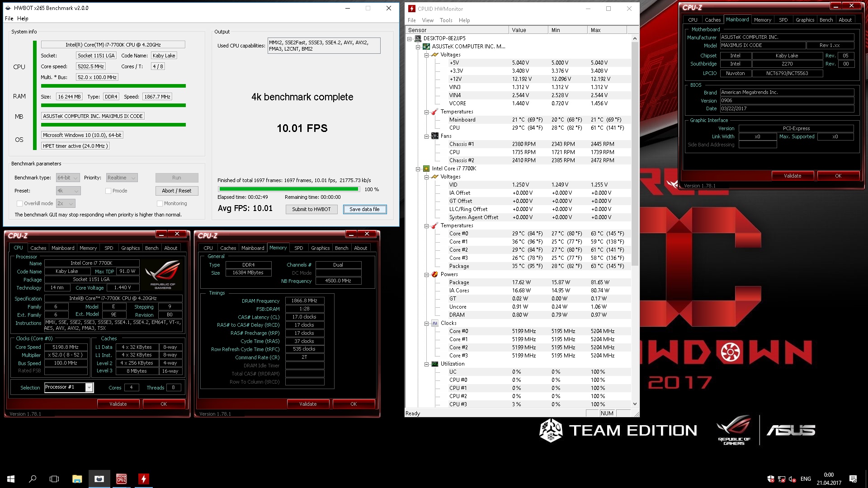This screenshot has height=488, width=868.
Task: Click HWBOT x265 title bar icon
Action: [8, 8]
